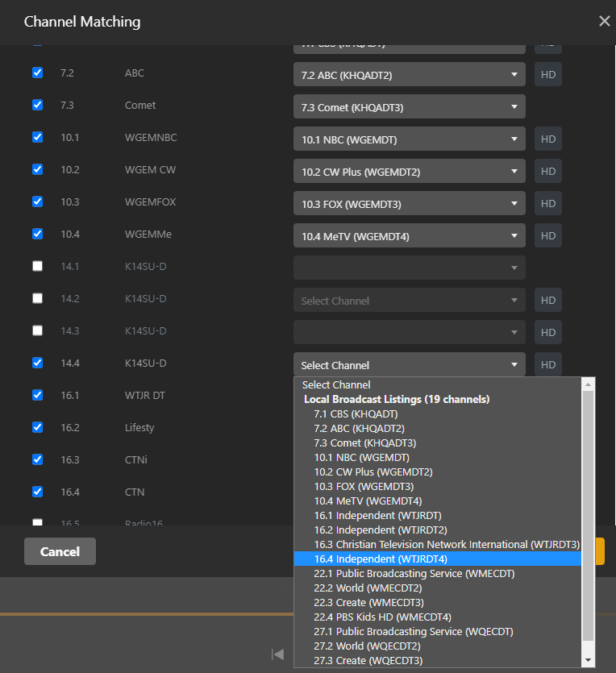616x673 pixels.
Task: Select highlighted 16.4 Independent (WTJRDT4) option
Action: [438, 559]
